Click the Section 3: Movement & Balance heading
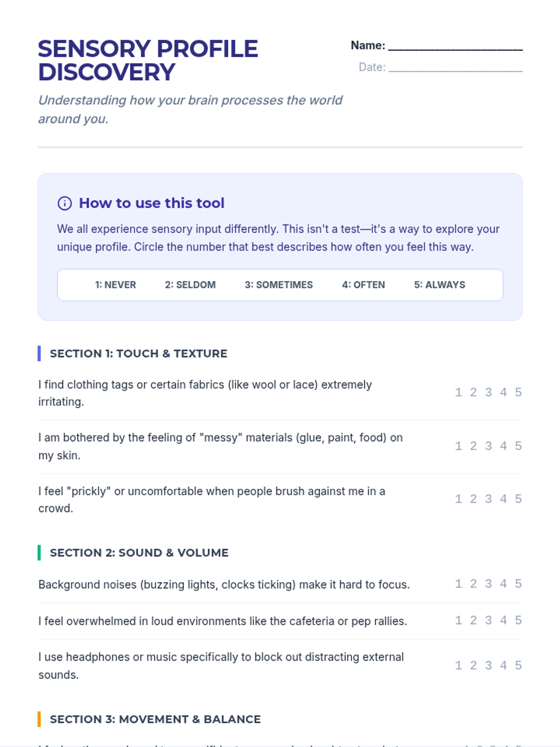 155,719
